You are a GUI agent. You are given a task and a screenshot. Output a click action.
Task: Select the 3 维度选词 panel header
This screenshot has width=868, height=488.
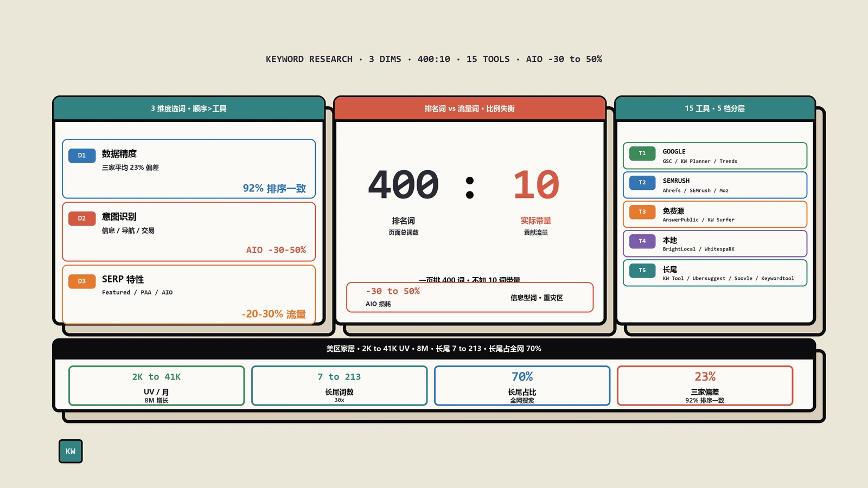tap(189, 108)
